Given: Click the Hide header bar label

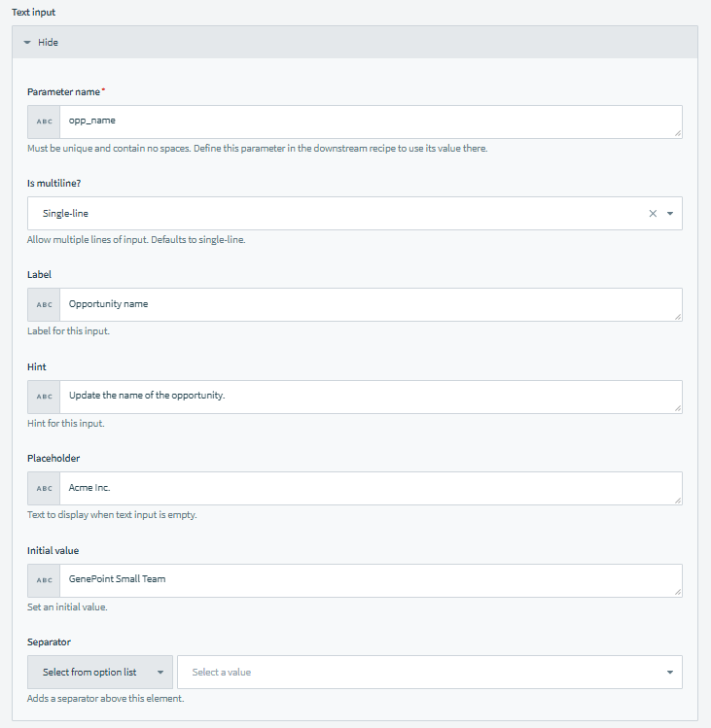Looking at the screenshot, I should pyautogui.click(x=49, y=43).
